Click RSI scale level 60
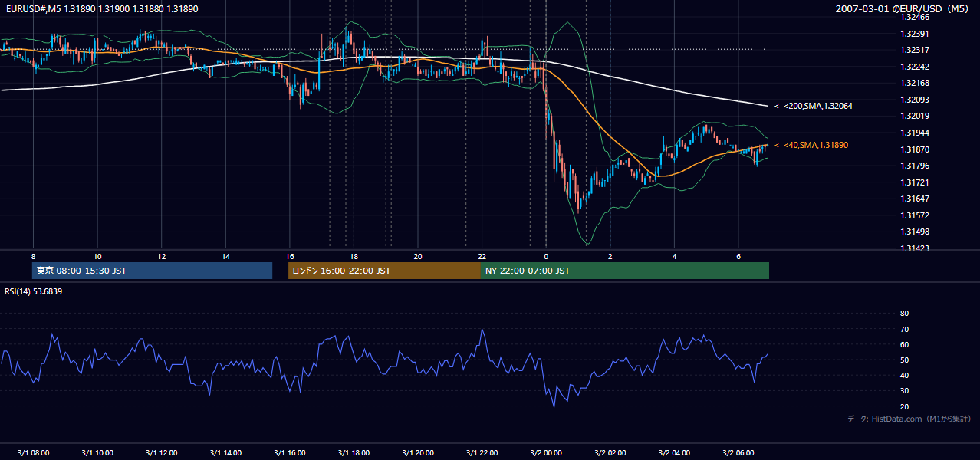This screenshot has height=460, width=980. click(x=904, y=344)
